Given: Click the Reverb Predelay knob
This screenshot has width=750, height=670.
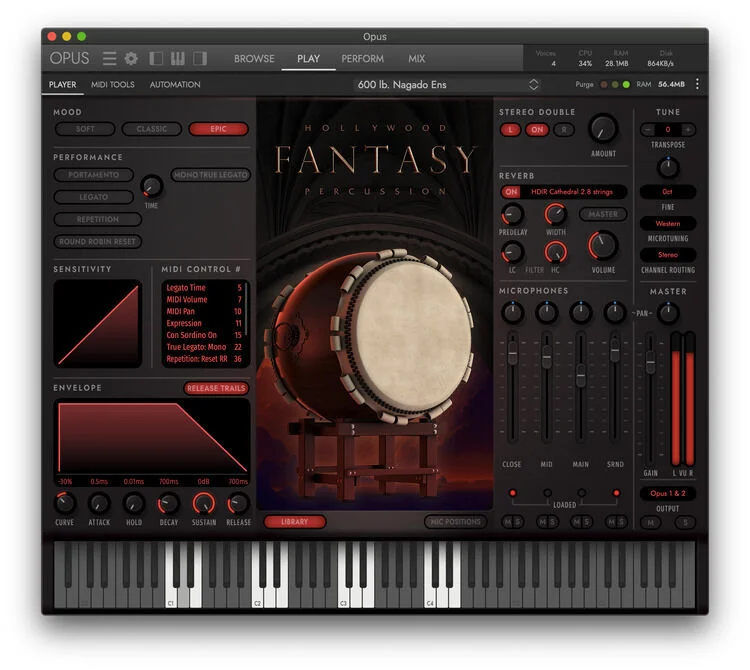Looking at the screenshot, I should (512, 214).
